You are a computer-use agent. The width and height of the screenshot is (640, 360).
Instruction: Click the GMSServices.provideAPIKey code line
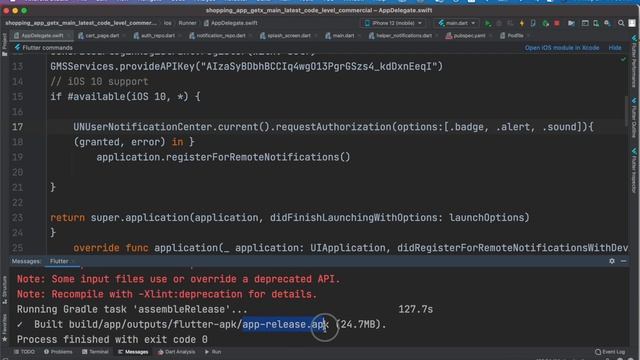coord(247,67)
